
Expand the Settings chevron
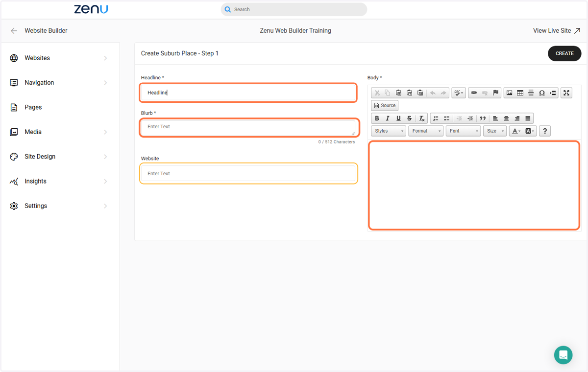pyautogui.click(x=105, y=206)
